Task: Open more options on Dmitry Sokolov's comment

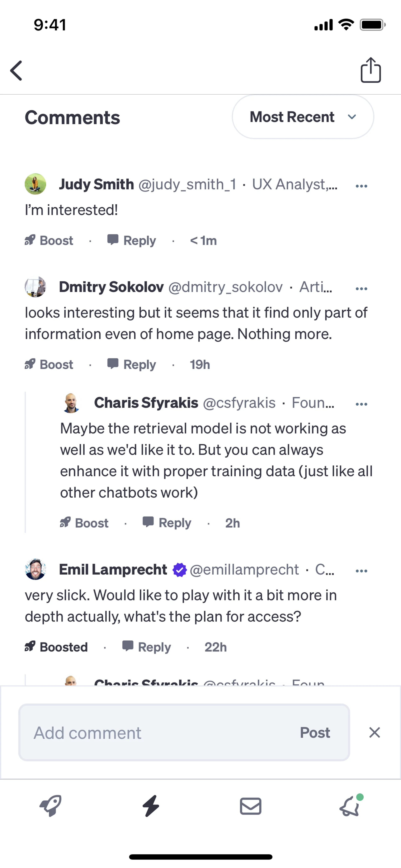Action: [361, 288]
